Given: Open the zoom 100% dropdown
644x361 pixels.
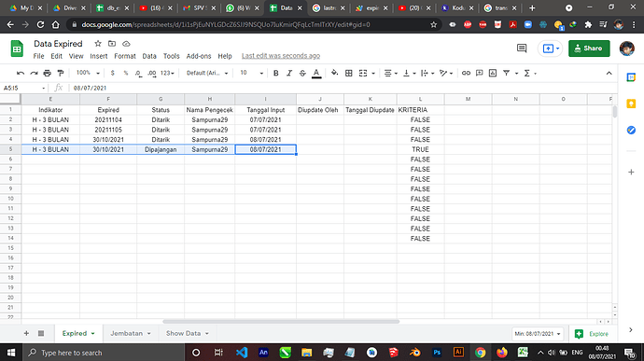Looking at the screenshot, I should pos(88,73).
